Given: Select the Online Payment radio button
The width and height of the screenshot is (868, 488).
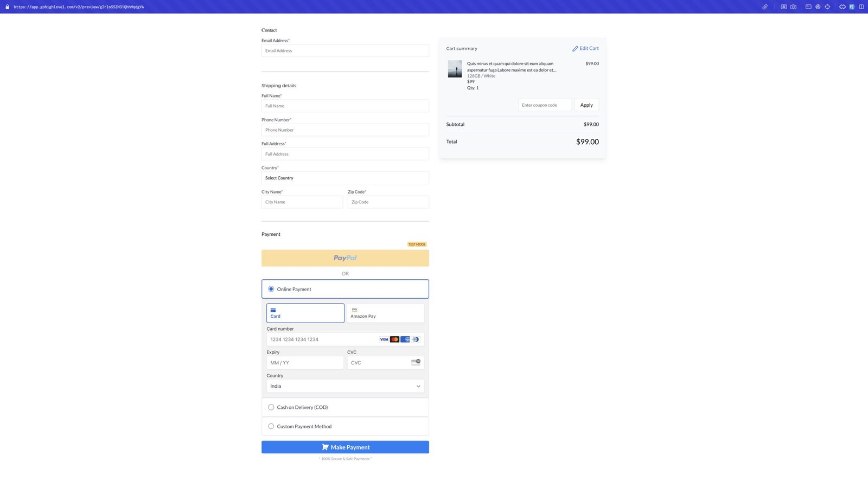Looking at the screenshot, I should tap(271, 289).
